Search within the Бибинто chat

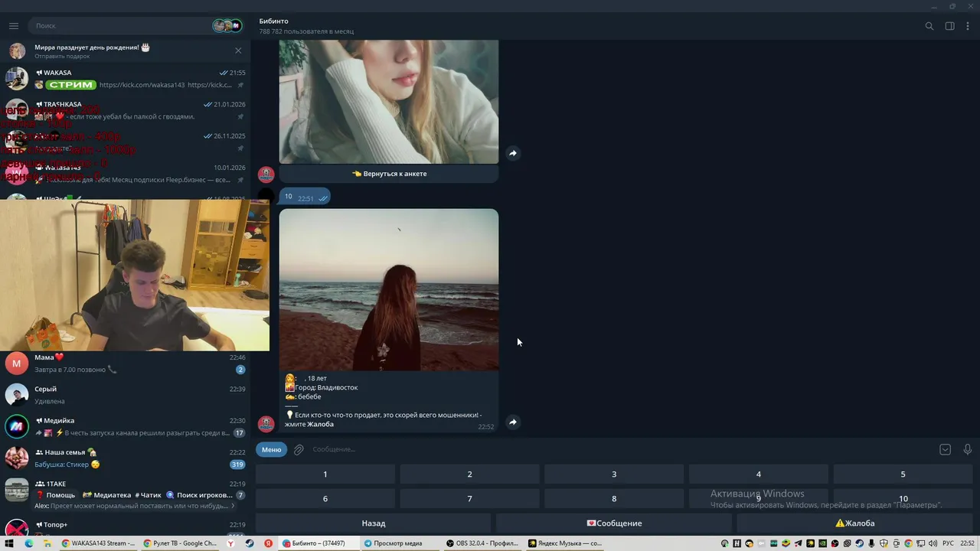click(929, 26)
